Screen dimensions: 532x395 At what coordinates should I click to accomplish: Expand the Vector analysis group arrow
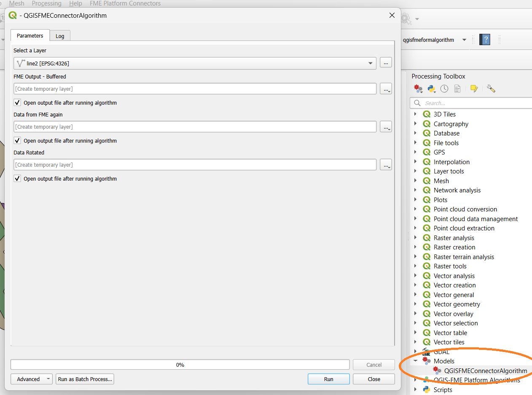416,276
